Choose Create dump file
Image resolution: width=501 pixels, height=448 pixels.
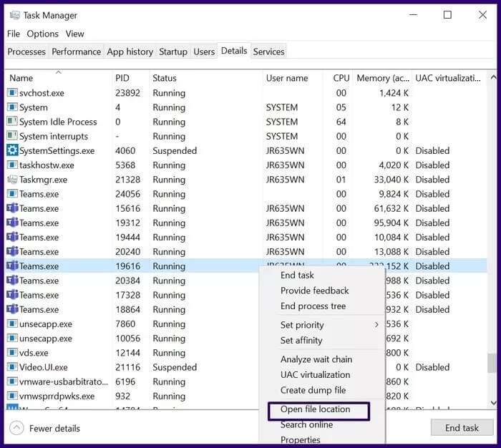coord(313,390)
